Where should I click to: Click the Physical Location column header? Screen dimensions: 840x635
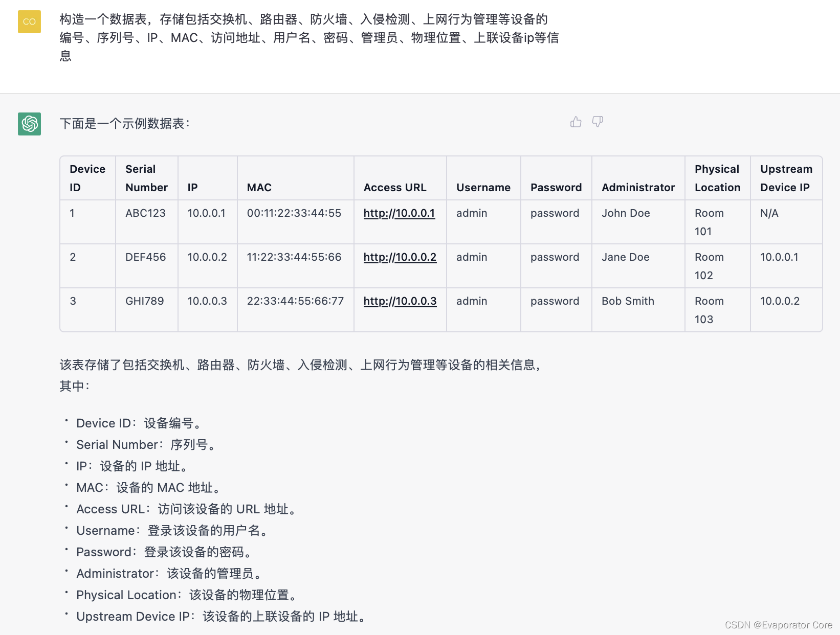coord(717,178)
